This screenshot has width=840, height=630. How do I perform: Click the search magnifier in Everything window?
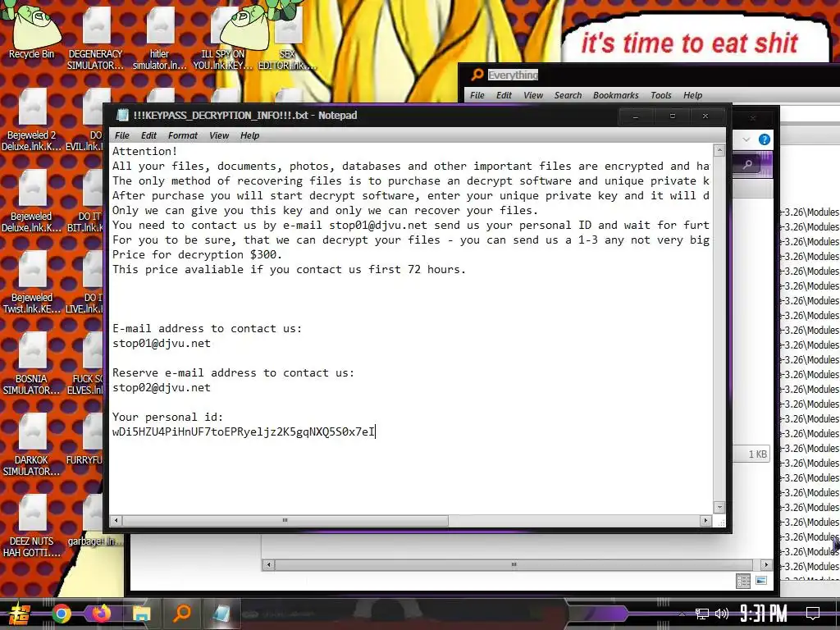click(x=748, y=164)
